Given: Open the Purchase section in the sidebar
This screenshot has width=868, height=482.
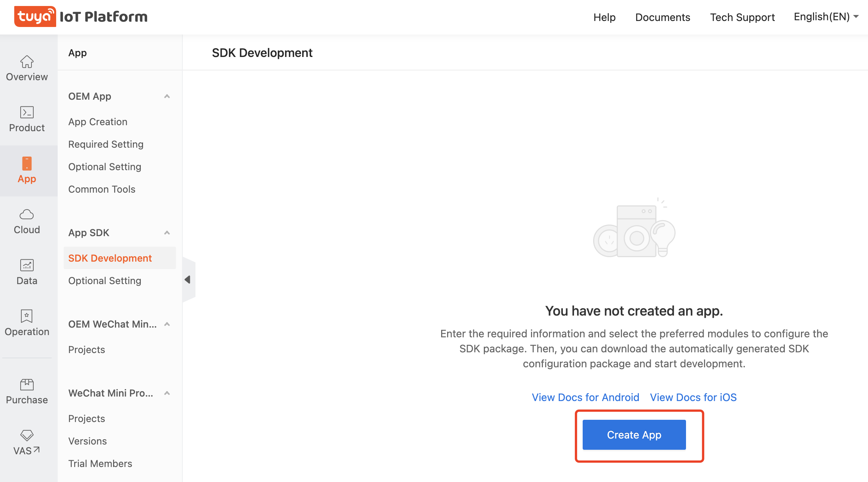Looking at the screenshot, I should pyautogui.click(x=27, y=391).
